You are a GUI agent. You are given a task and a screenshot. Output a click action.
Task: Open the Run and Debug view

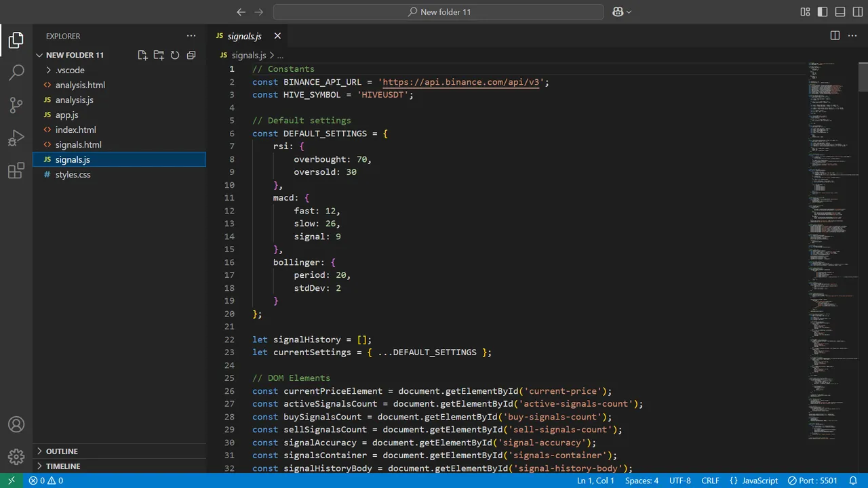tap(16, 138)
